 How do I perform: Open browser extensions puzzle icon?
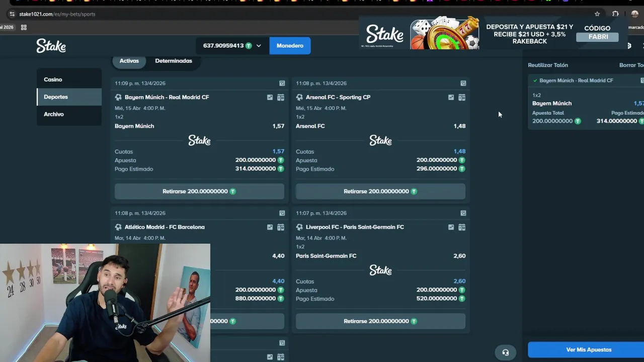click(x=615, y=14)
